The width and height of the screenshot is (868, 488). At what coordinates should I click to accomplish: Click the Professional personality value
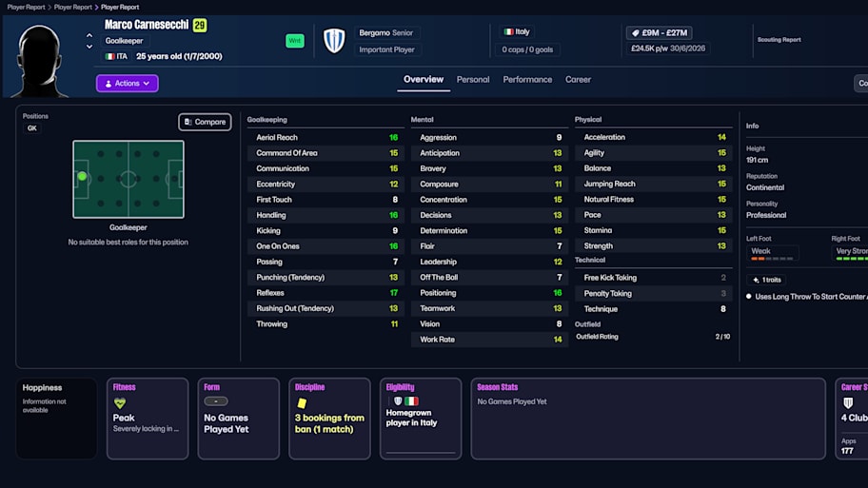point(766,215)
